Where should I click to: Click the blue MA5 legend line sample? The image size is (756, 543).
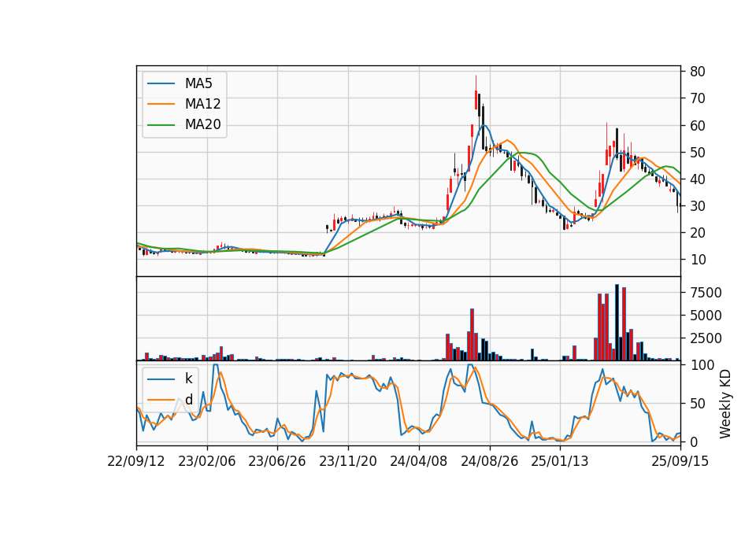161,84
